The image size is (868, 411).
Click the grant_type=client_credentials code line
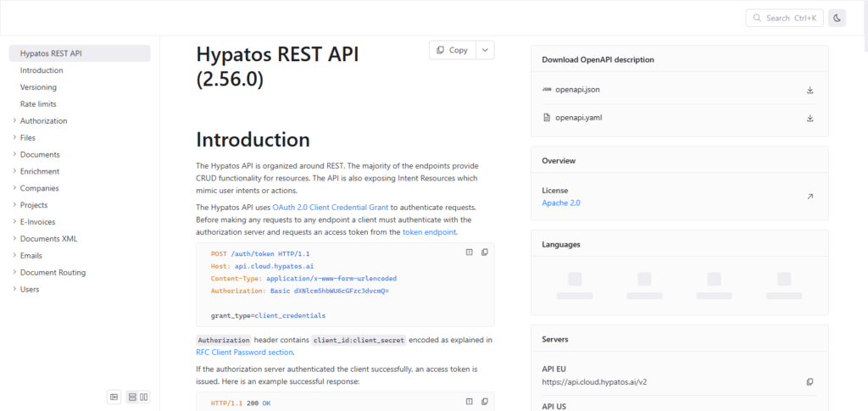point(268,316)
